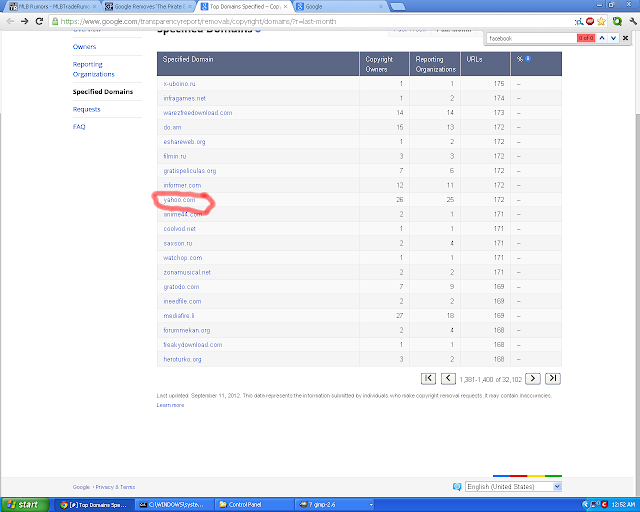
Task: Close the MLB Rumors tab
Action: [x=94, y=7]
